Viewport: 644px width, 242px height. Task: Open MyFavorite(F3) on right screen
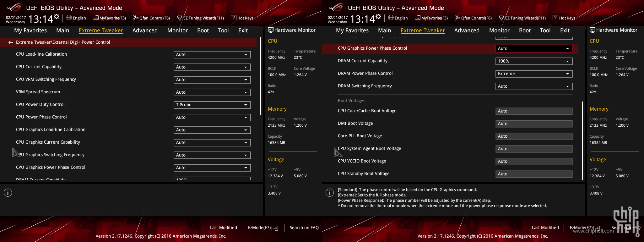point(431,18)
